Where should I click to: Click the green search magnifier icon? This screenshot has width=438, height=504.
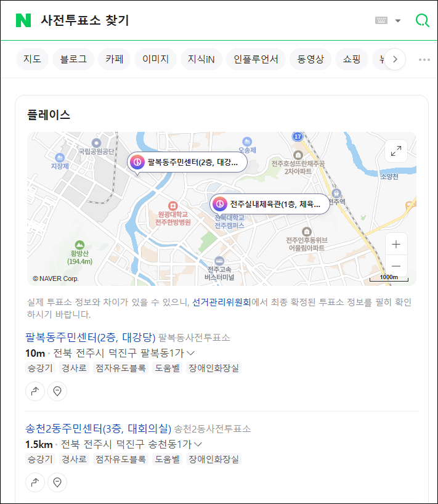click(422, 20)
